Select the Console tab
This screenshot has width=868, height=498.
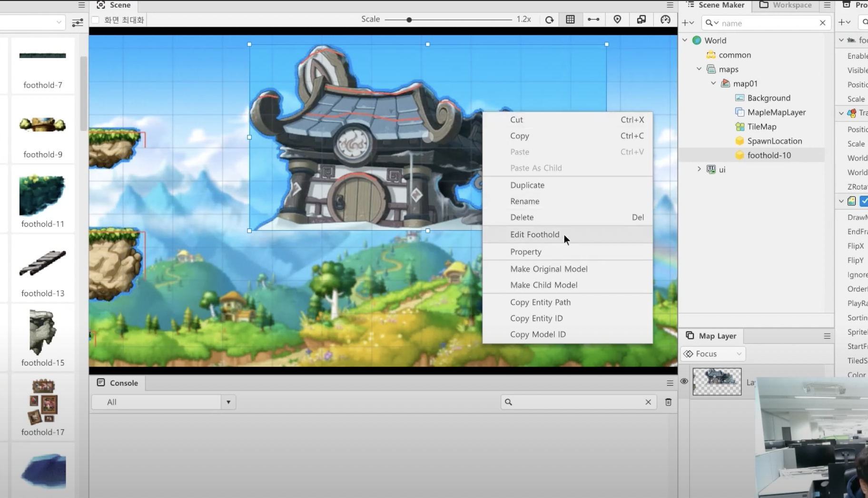[118, 383]
